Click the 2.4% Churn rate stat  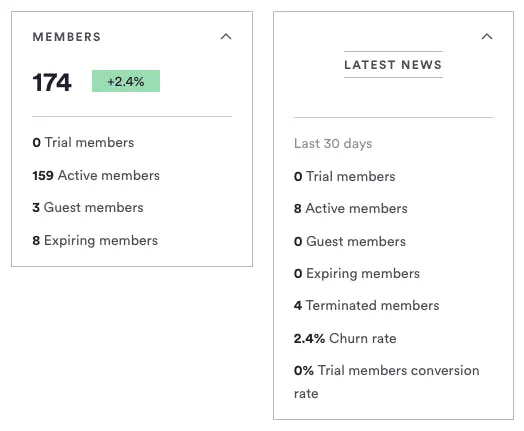tap(345, 338)
